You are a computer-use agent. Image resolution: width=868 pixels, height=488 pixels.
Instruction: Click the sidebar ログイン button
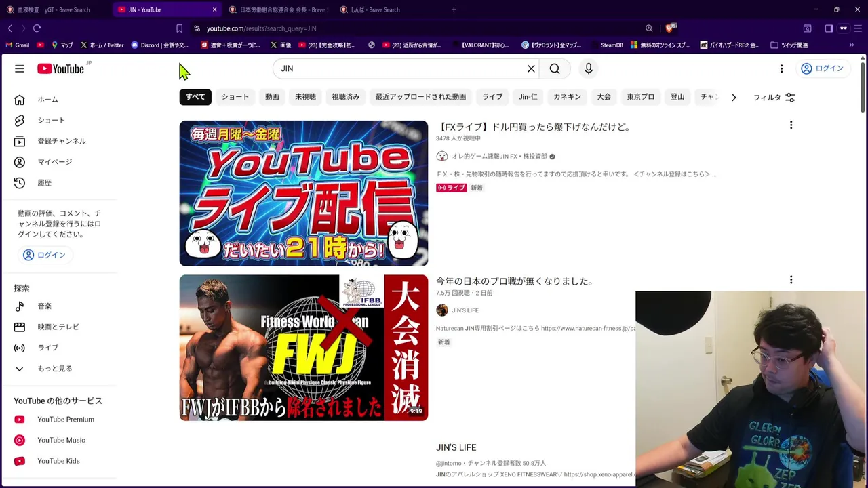point(44,255)
